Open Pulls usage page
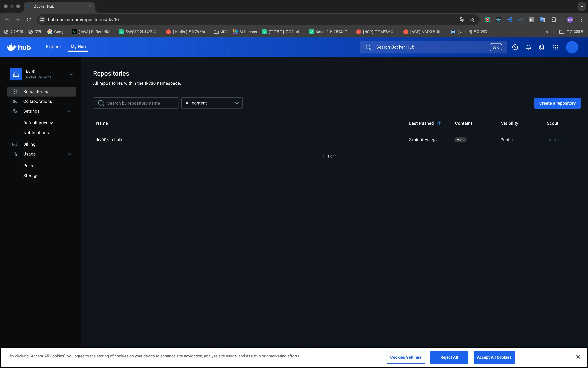The width and height of the screenshot is (588, 368). [x=28, y=165]
